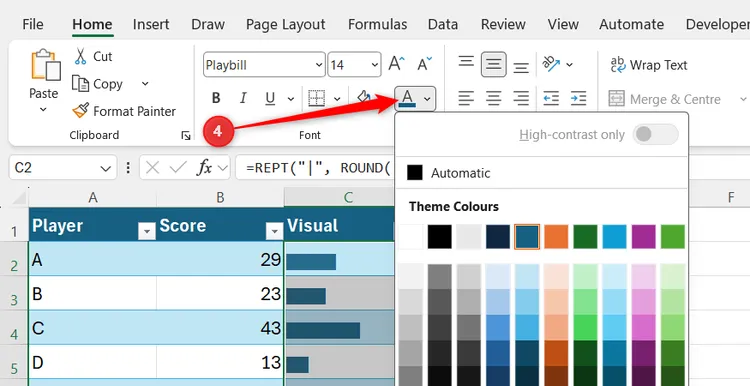
Task: Switch to the Formulas tab
Action: pyautogui.click(x=377, y=24)
